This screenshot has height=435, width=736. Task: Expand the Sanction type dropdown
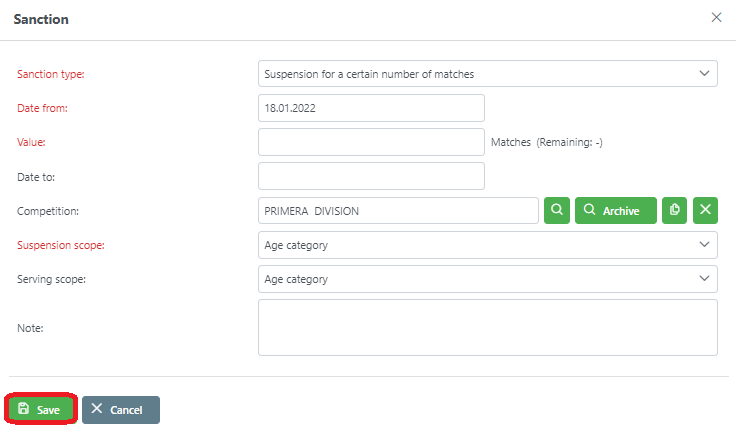[487, 74]
